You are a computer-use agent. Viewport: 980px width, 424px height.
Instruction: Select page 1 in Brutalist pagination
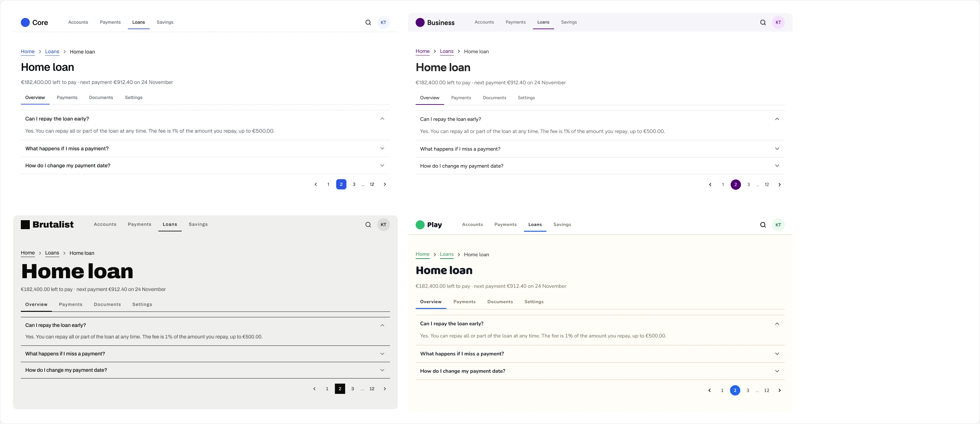327,389
